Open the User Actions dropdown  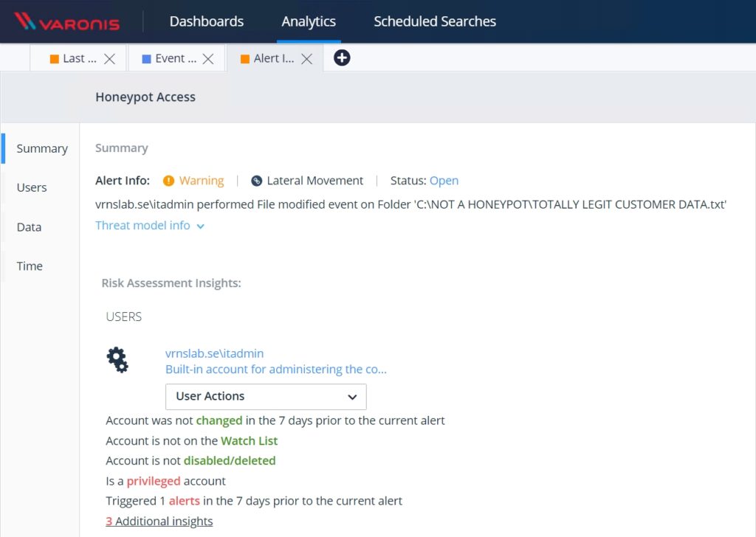point(266,396)
